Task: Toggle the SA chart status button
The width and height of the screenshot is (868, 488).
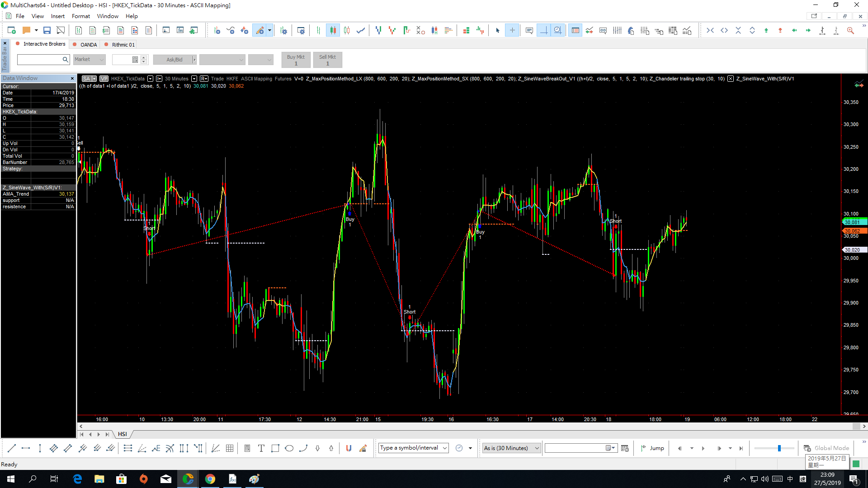Action: (87, 79)
